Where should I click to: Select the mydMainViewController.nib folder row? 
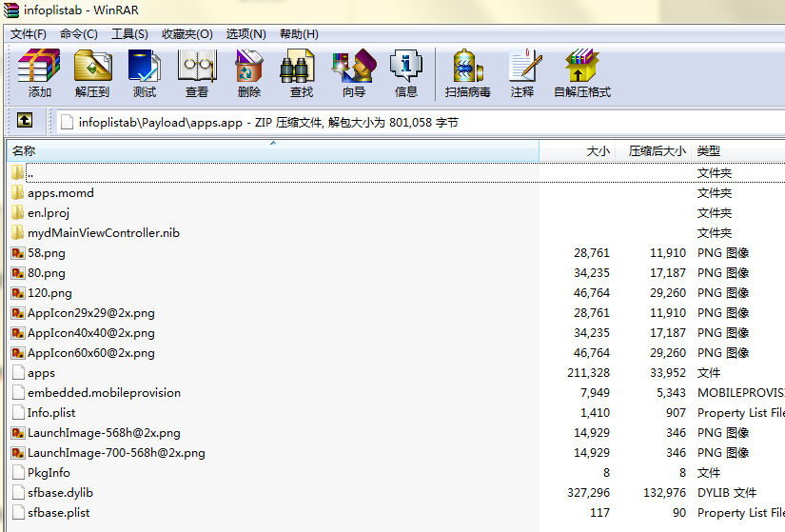[398, 233]
